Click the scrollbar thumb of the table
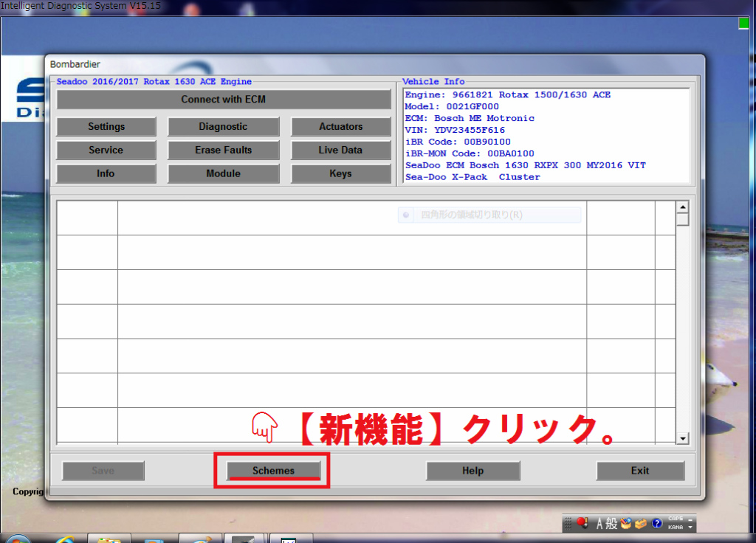 pyautogui.click(x=682, y=220)
